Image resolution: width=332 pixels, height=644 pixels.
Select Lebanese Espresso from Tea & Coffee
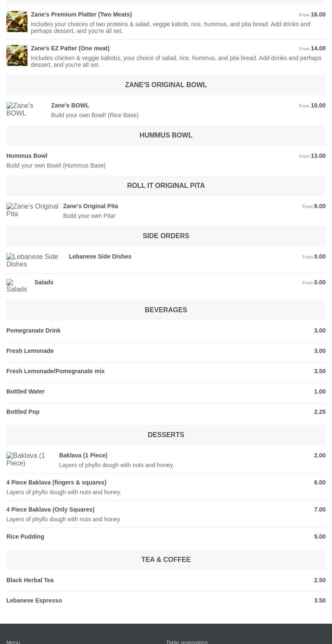point(34,600)
